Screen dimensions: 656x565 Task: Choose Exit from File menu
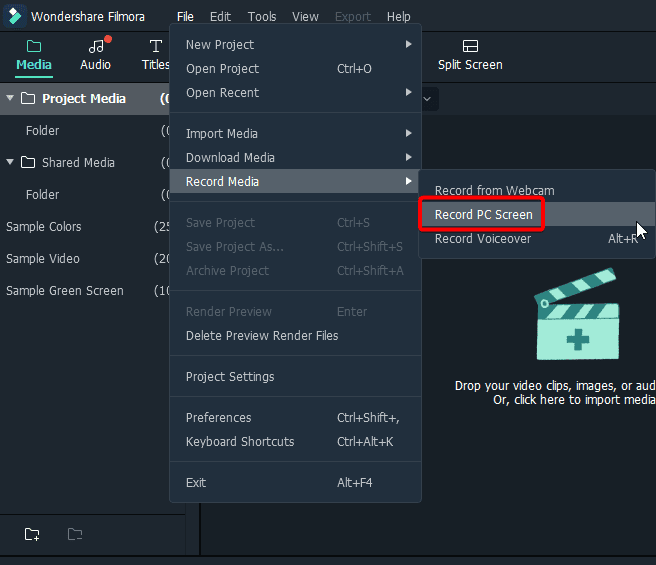point(295,483)
